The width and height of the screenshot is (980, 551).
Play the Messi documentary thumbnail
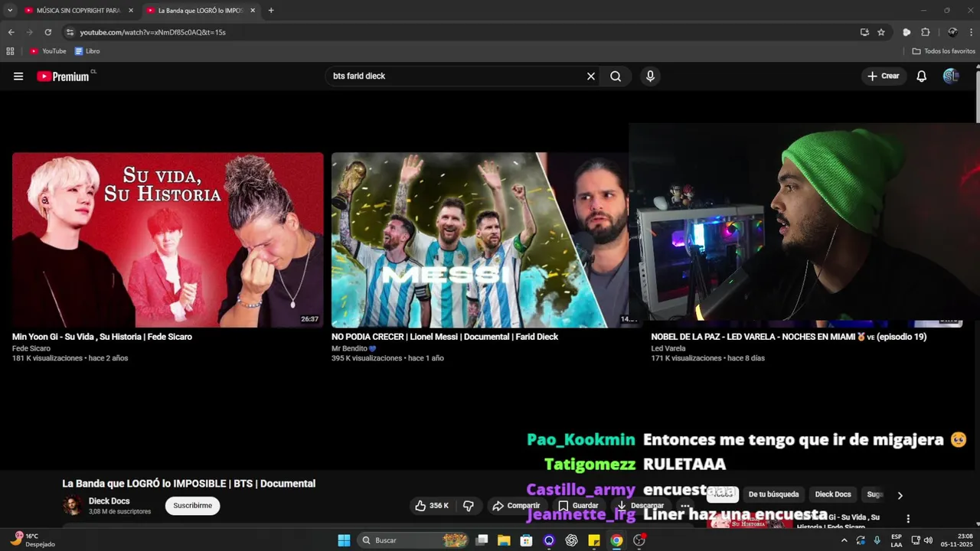[x=480, y=240]
